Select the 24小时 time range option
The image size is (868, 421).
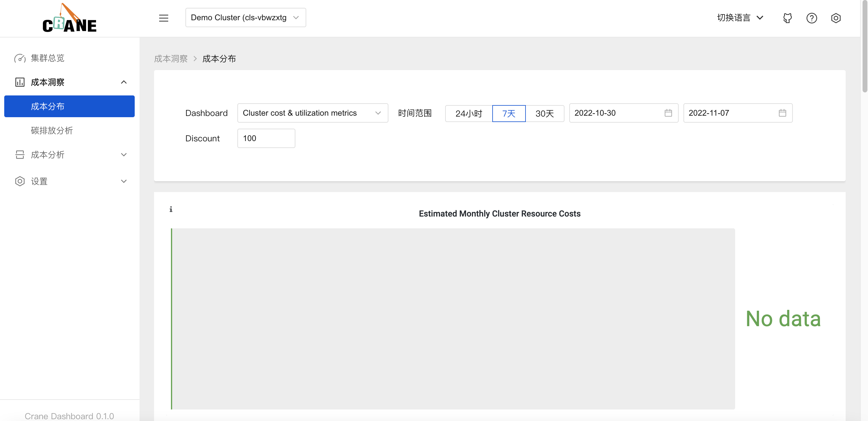coord(469,113)
